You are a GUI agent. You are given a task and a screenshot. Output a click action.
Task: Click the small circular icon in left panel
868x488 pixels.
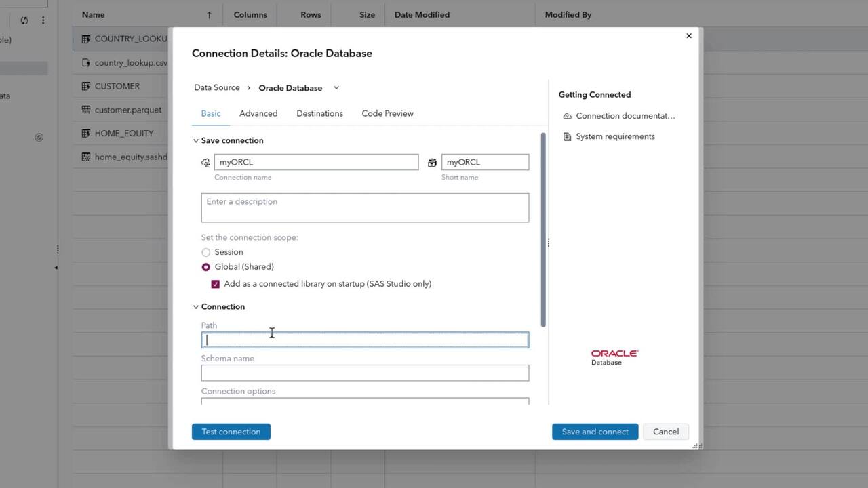point(39,138)
